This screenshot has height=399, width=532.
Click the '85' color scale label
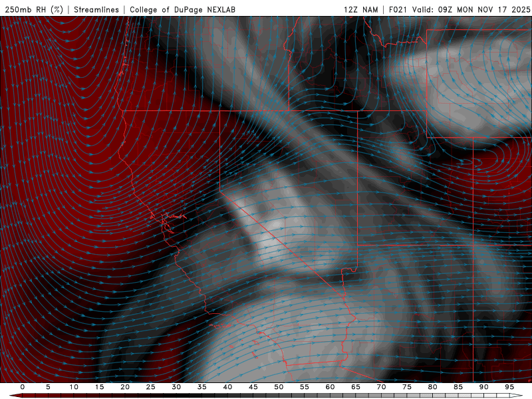(458, 387)
